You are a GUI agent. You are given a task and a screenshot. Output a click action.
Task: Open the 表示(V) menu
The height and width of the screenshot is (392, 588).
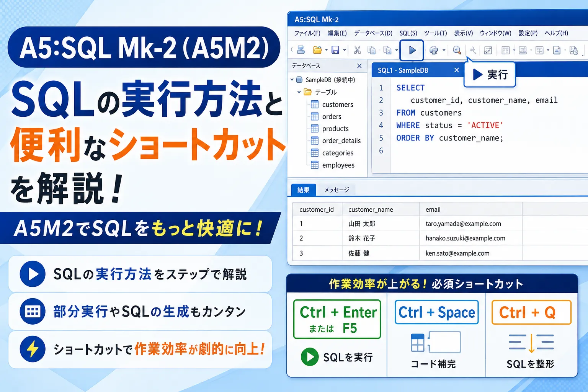point(463,33)
